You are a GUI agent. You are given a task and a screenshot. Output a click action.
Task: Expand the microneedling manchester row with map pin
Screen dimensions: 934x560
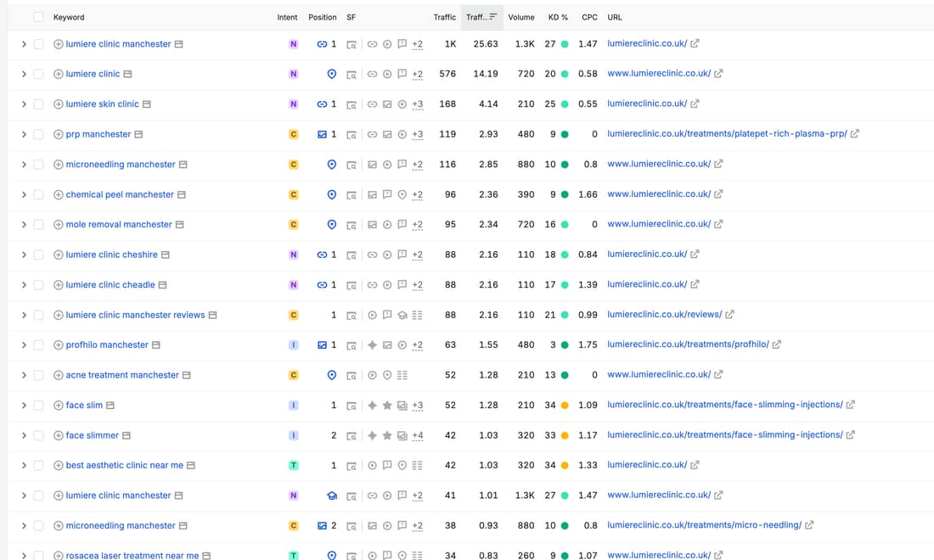click(x=24, y=165)
